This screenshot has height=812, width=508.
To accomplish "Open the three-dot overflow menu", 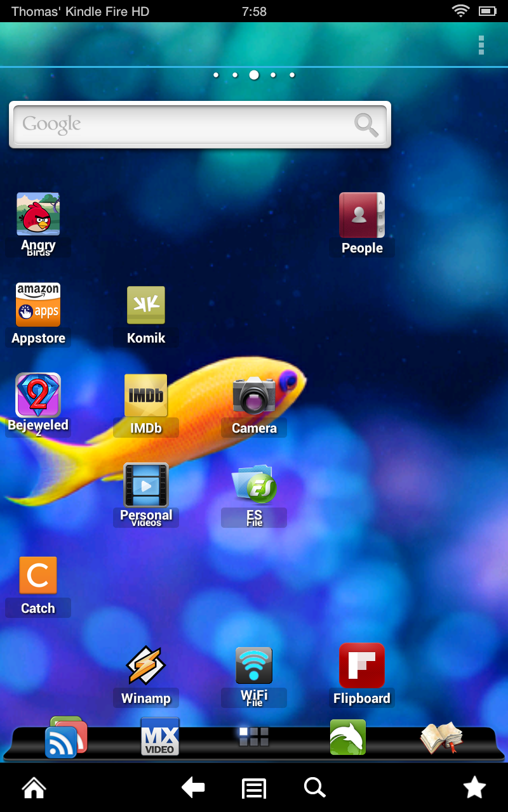I will [x=481, y=45].
